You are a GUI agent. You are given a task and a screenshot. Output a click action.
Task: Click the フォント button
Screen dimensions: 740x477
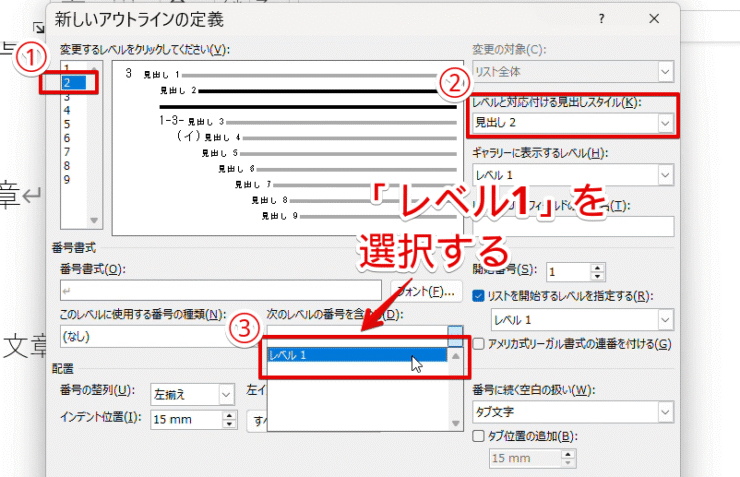point(427,291)
